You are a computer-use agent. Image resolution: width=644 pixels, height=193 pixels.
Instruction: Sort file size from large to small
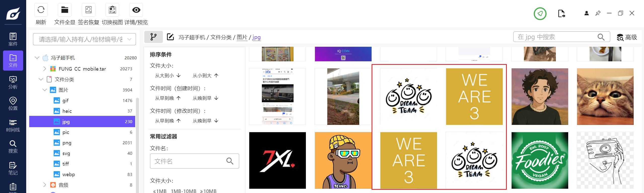pos(168,76)
